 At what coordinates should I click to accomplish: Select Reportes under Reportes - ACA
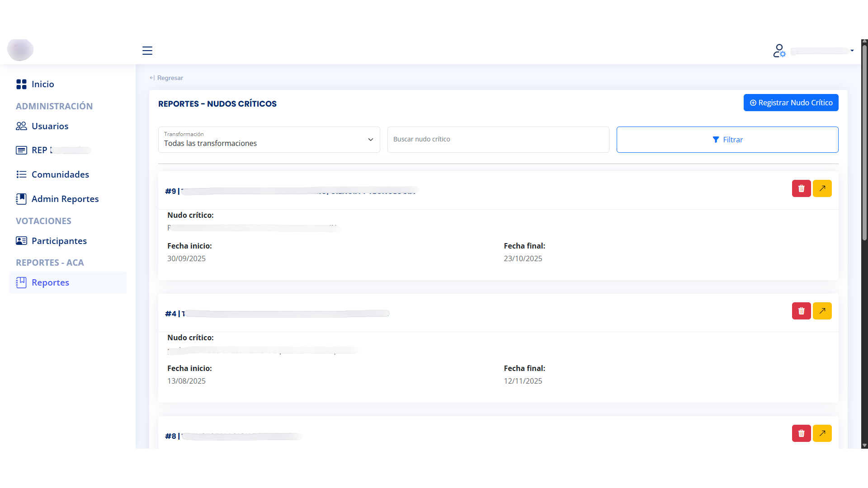50,282
